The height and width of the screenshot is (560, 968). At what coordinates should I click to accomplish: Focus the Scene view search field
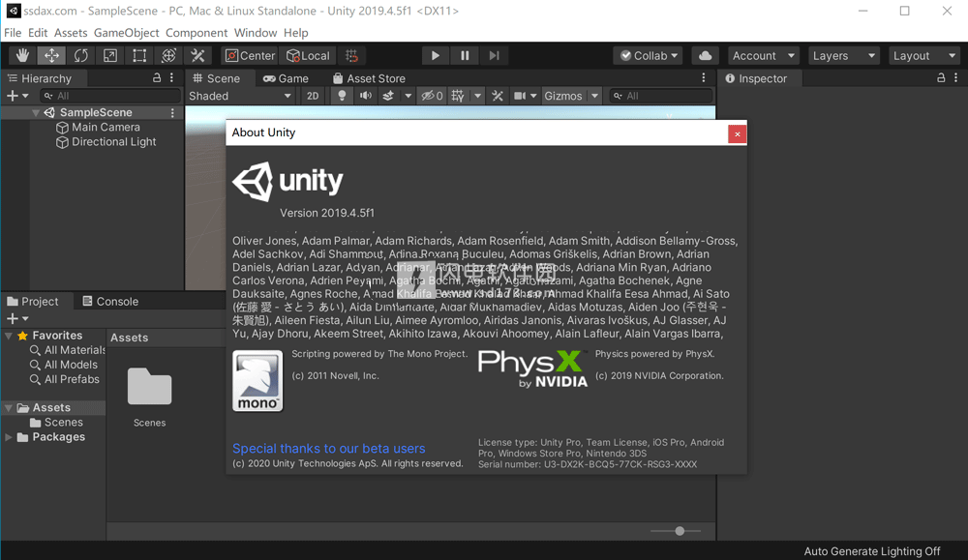tap(661, 96)
